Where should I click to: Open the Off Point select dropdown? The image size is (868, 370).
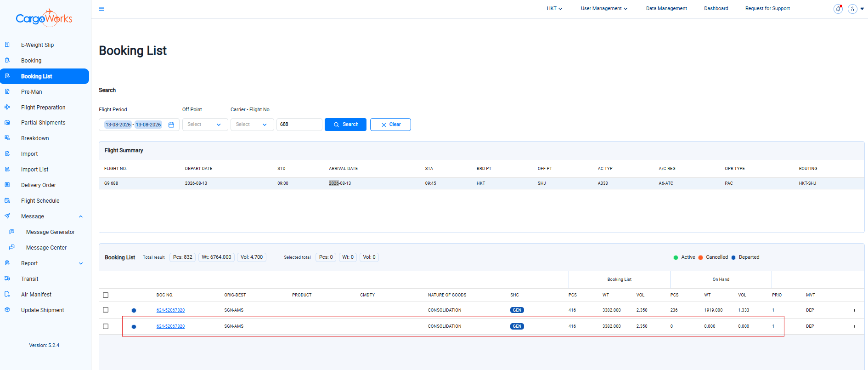pos(205,125)
